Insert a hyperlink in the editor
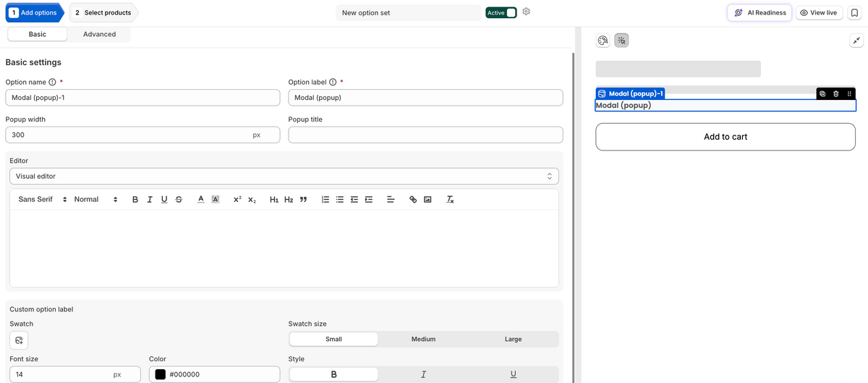 413,199
